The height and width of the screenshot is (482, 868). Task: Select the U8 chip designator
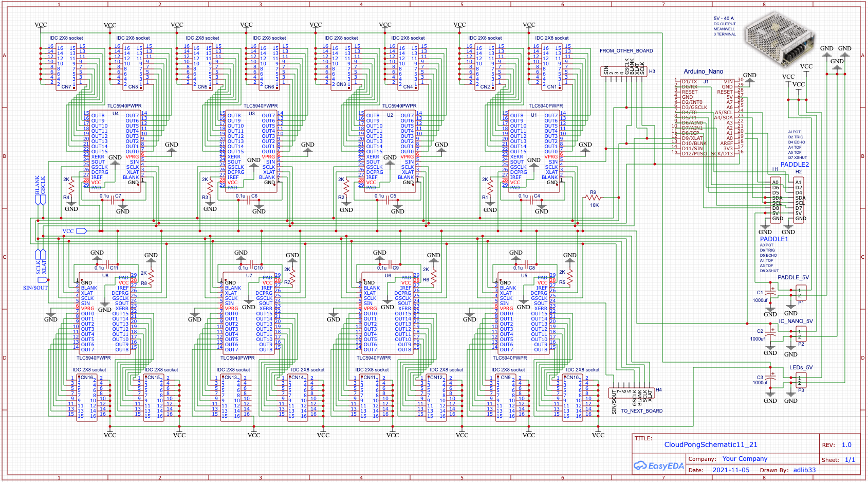pos(105,276)
